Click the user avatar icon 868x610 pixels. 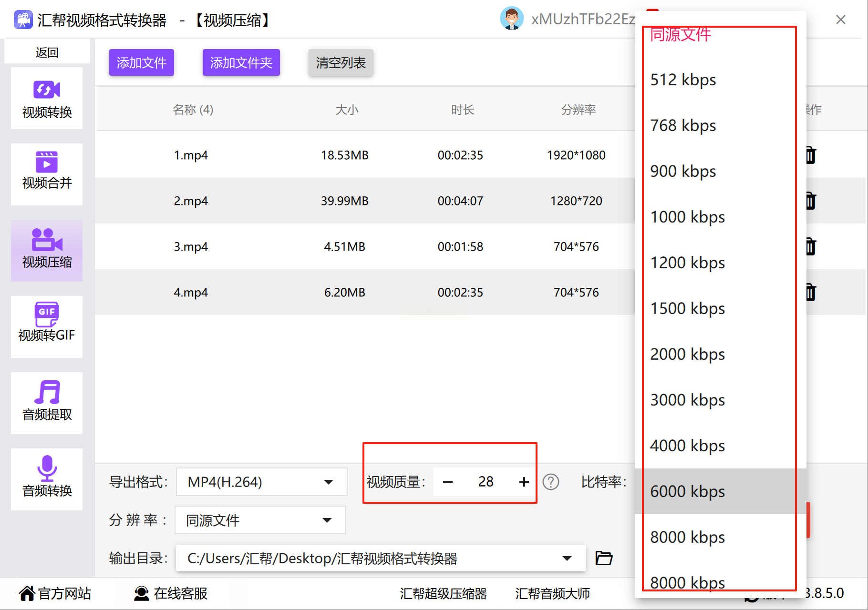pyautogui.click(x=512, y=19)
